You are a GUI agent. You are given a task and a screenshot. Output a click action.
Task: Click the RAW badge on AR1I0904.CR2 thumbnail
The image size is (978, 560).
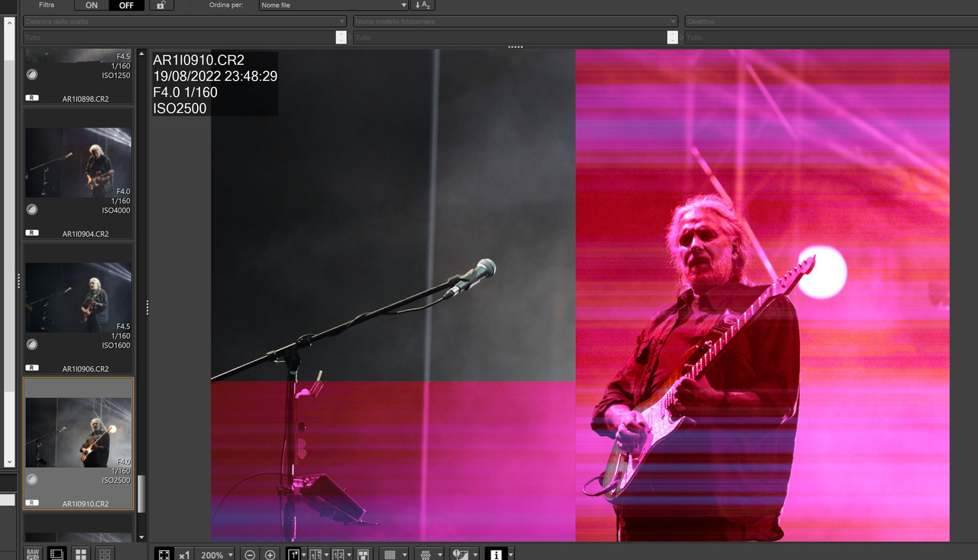(32, 232)
